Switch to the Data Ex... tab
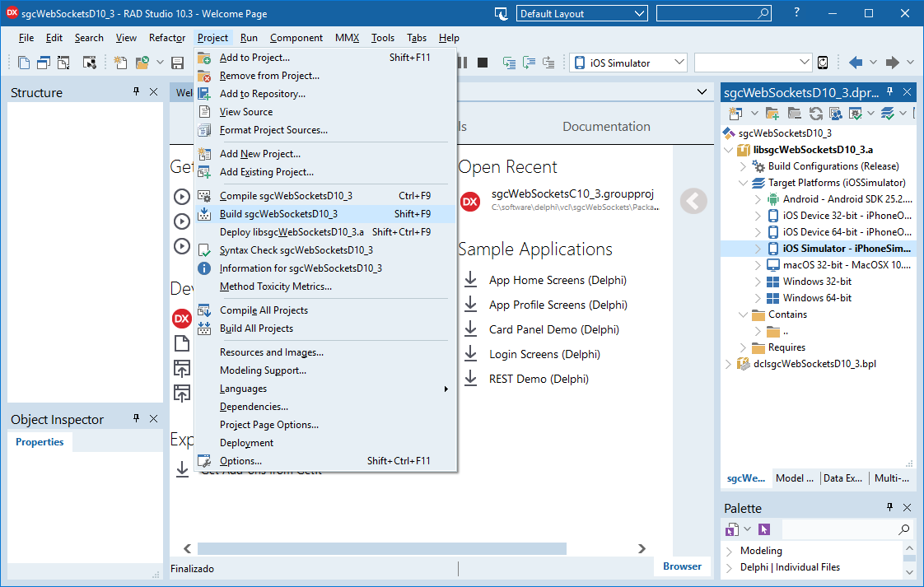 point(842,478)
